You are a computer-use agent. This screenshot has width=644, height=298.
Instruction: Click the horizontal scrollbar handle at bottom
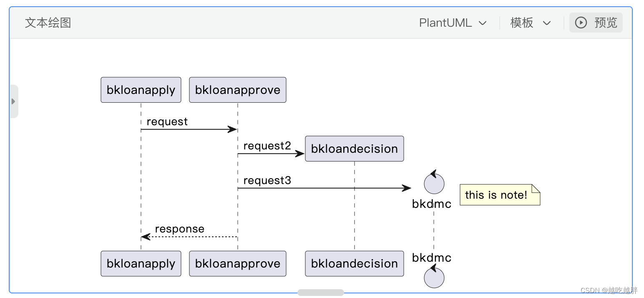click(x=320, y=293)
